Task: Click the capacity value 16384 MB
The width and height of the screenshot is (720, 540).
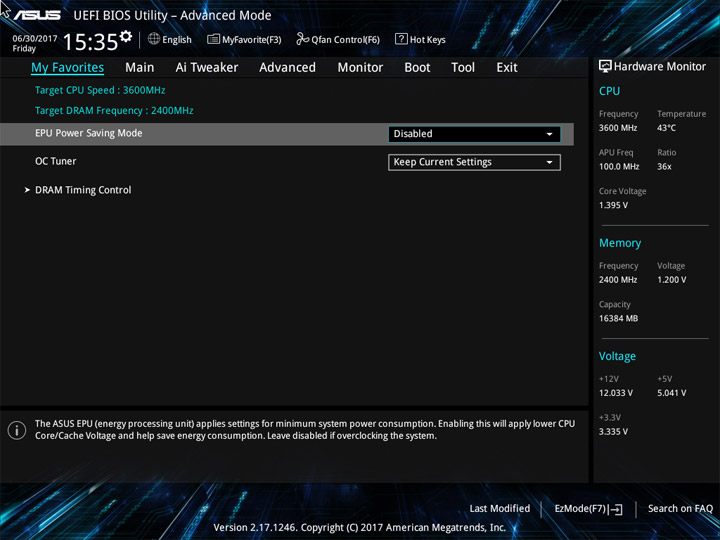Action: pos(618,318)
